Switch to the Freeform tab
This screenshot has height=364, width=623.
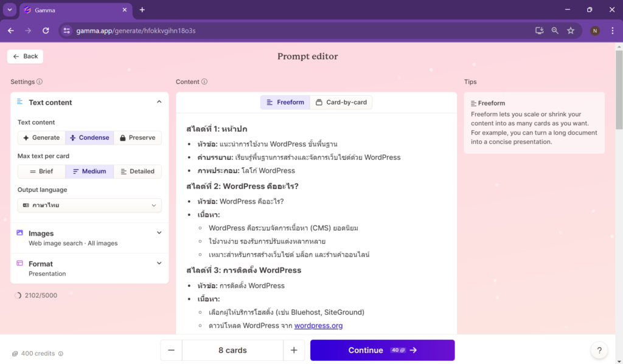click(285, 103)
